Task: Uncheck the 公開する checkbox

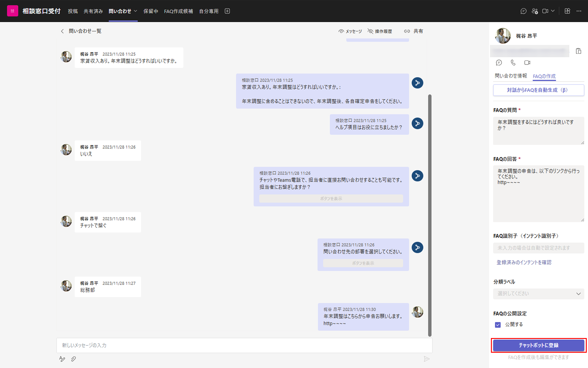Action: pyautogui.click(x=498, y=325)
